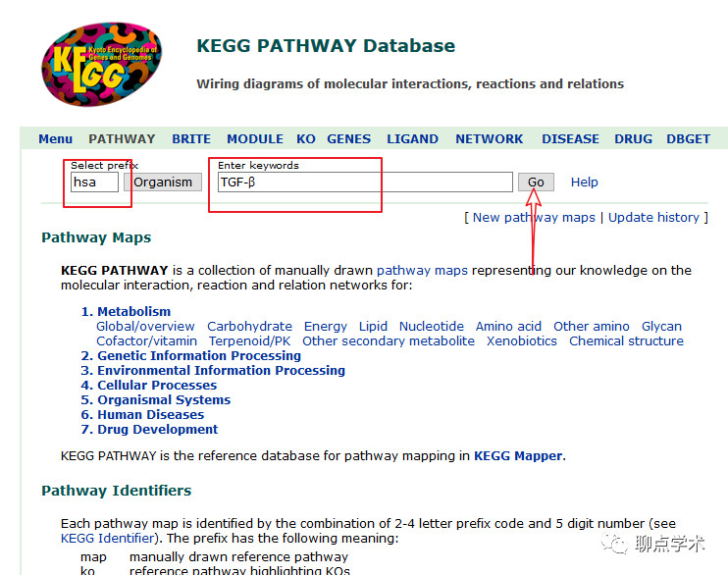Navigate to LIGAND database link
The image size is (728, 575).
point(412,139)
